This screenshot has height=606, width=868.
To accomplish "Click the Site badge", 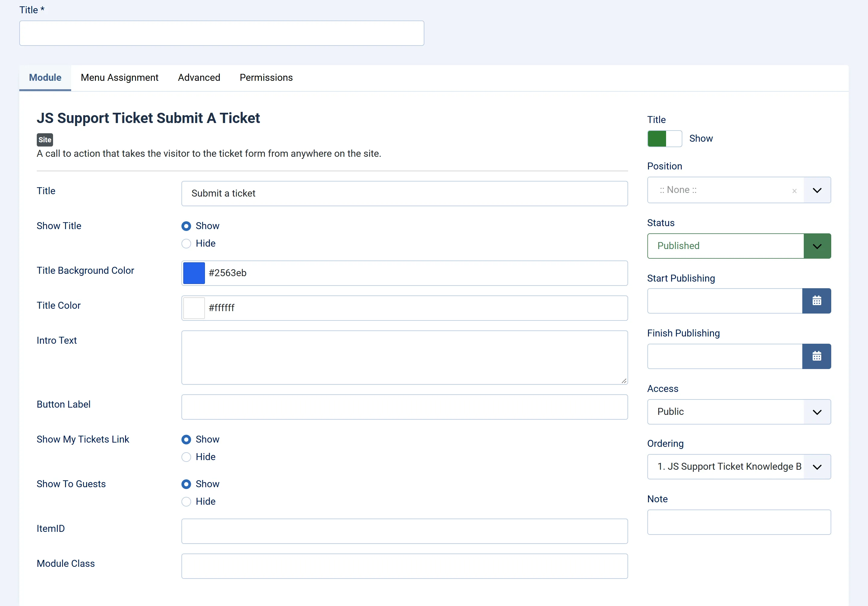I will (45, 140).
